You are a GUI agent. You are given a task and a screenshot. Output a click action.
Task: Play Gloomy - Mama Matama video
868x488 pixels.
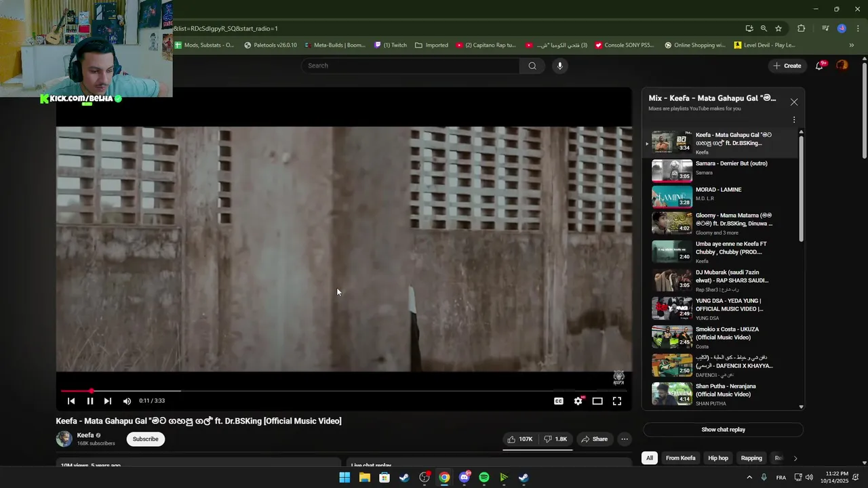pos(722,224)
